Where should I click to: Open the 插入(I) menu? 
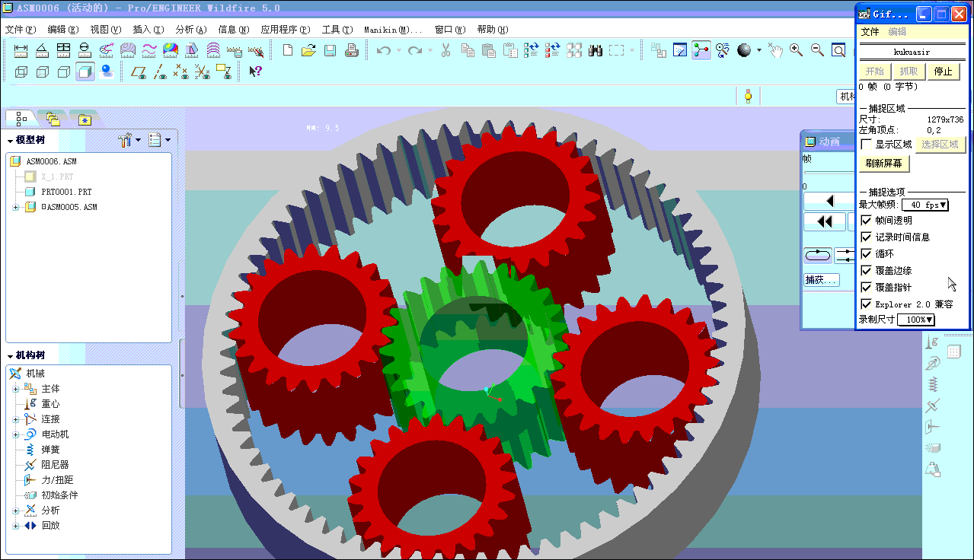[x=148, y=30]
